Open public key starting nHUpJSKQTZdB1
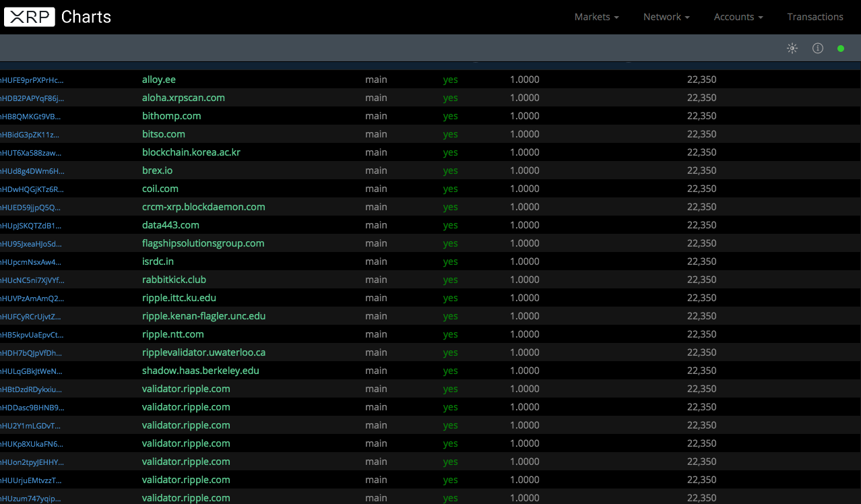The image size is (861, 504). pos(30,226)
